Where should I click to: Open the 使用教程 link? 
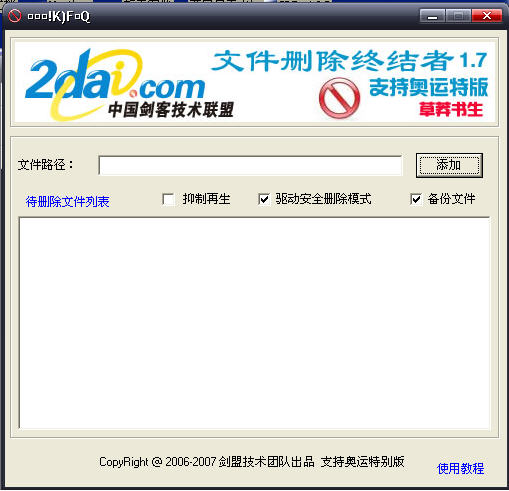click(x=460, y=468)
